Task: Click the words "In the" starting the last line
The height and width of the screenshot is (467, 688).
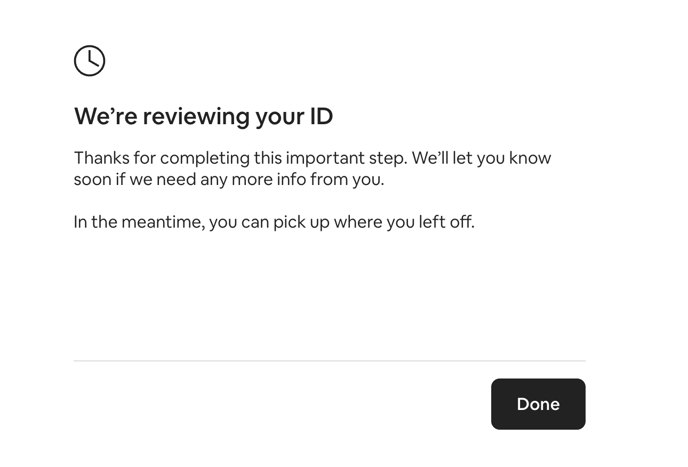Action: coord(95,222)
